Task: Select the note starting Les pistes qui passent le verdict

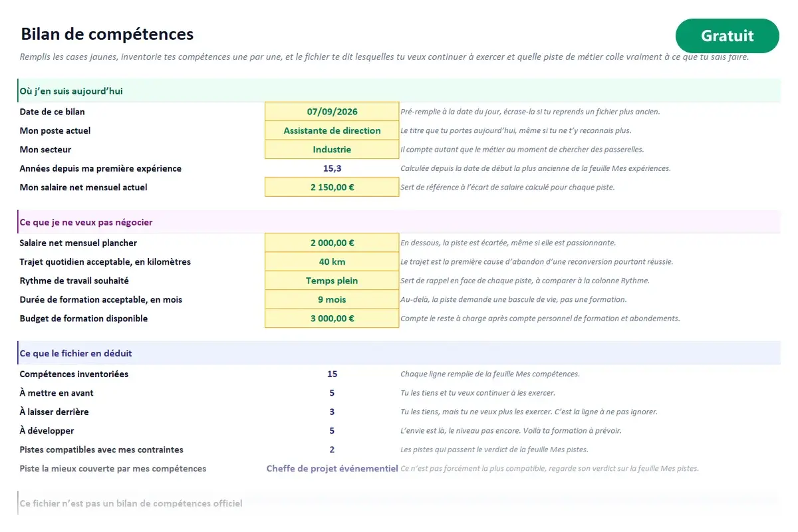Action: 494,450
